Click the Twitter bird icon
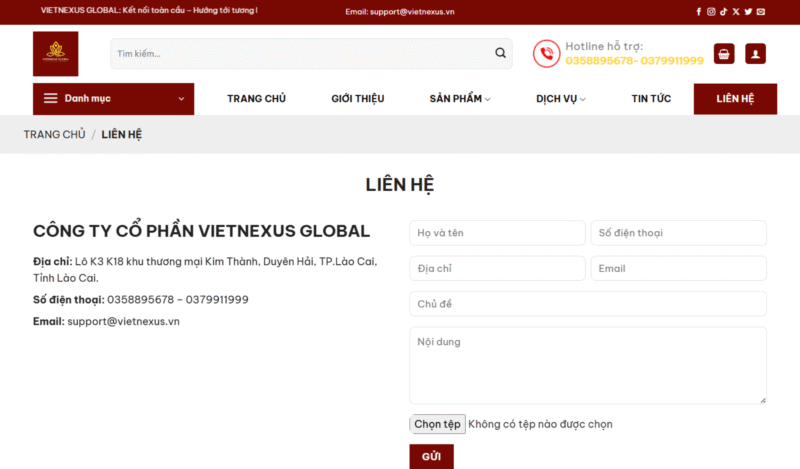The image size is (800, 469). (x=748, y=11)
